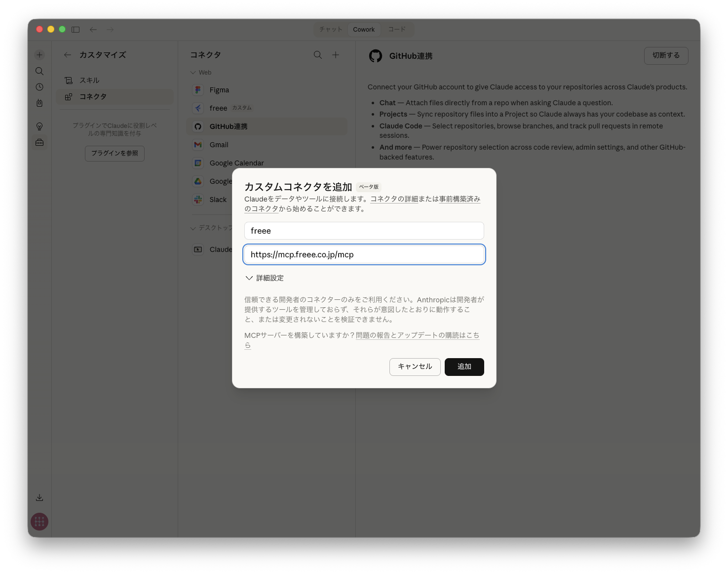Image resolution: width=728 pixels, height=574 pixels.
Task: Click the GitHub連携 heading in detail pane
Action: (411, 56)
